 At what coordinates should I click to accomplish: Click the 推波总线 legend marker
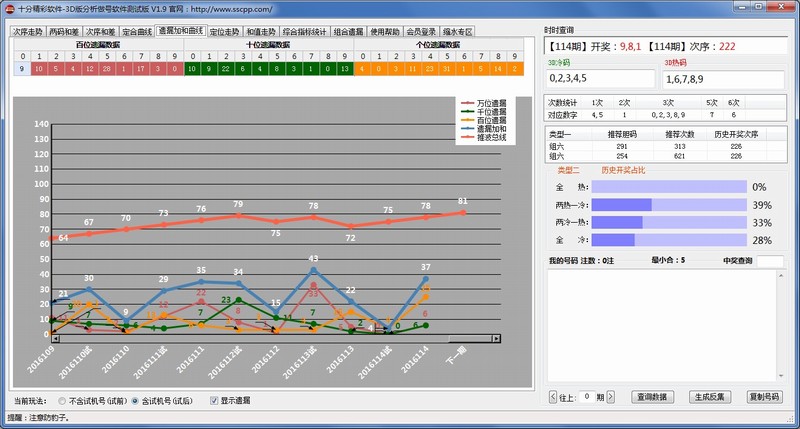[469, 138]
